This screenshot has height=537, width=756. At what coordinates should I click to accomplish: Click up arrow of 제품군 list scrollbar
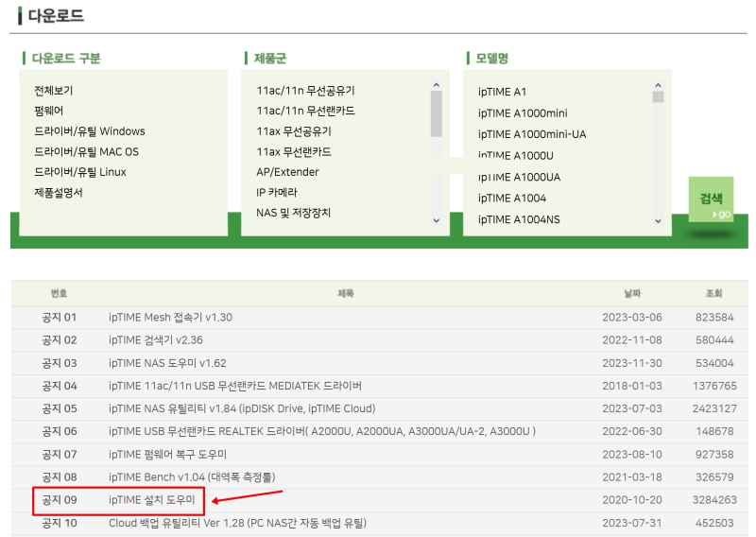click(437, 85)
